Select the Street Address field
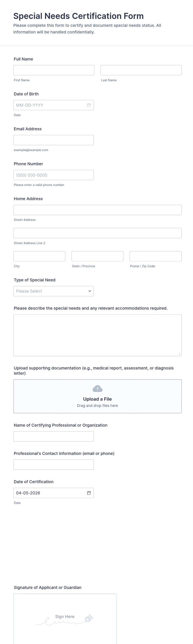This screenshot has height=644, width=193. pos(97,210)
